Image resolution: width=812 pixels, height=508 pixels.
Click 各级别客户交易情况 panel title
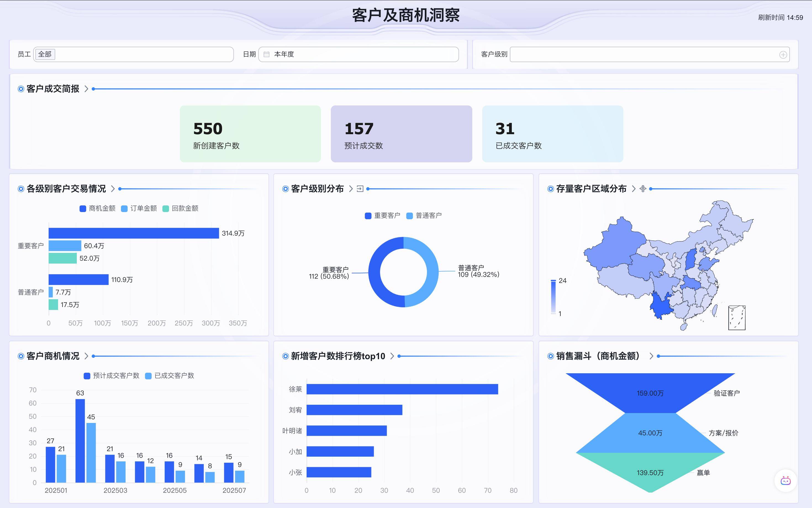coord(66,189)
